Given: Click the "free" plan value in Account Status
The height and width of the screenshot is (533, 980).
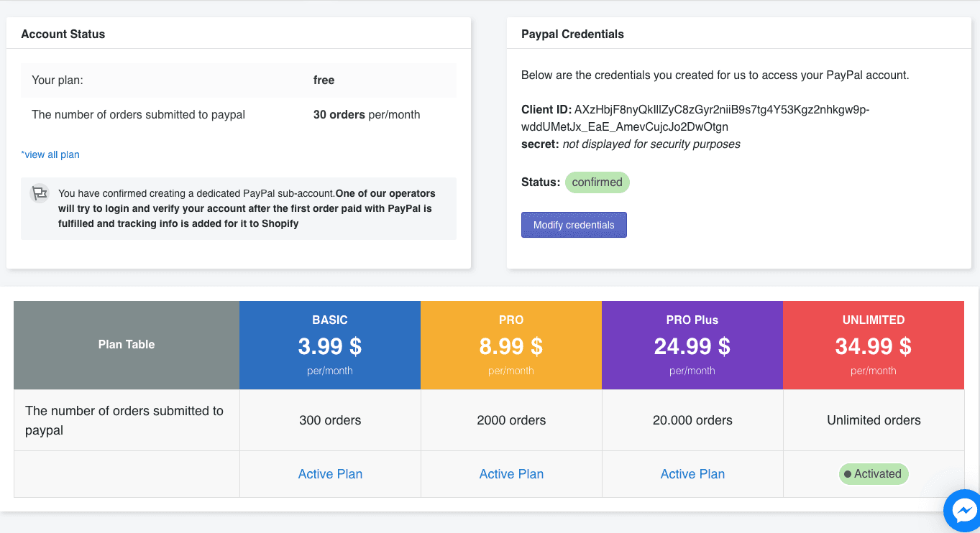Looking at the screenshot, I should [324, 80].
